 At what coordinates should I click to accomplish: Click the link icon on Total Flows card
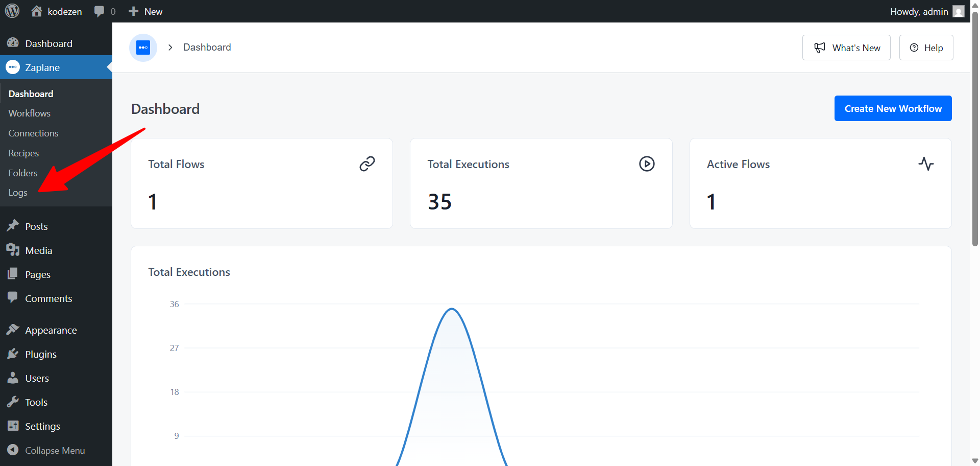coord(367,164)
